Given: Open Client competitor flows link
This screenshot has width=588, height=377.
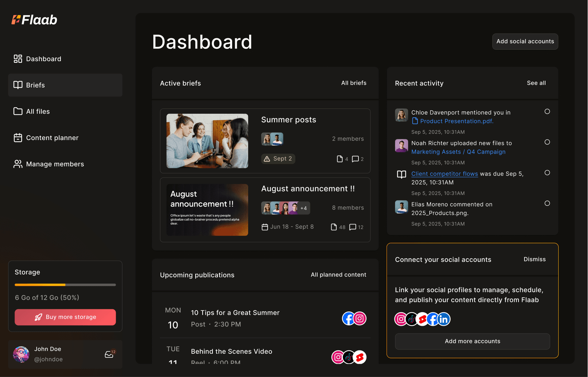Looking at the screenshot, I should click(x=444, y=174).
